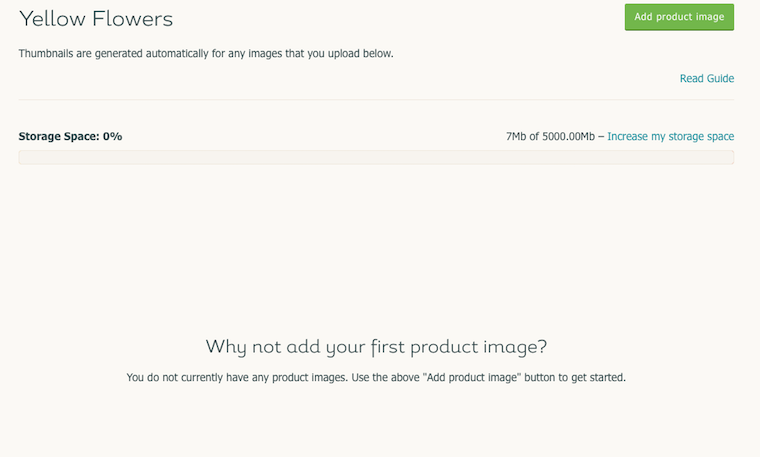This screenshot has height=457, width=760.
Task: Select the Yellow Flowers page heading
Action: (96, 19)
